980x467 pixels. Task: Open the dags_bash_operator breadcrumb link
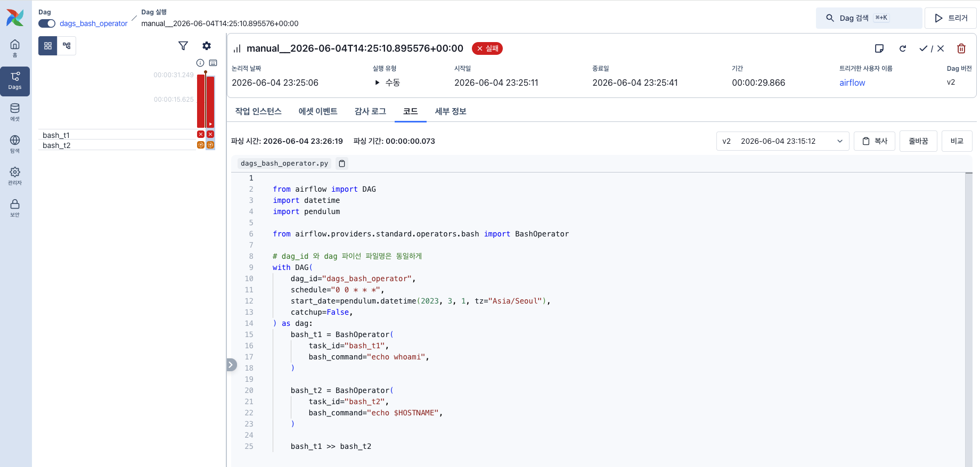click(93, 23)
